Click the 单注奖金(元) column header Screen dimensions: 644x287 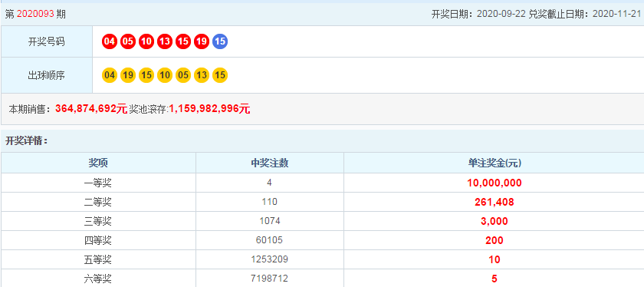[x=495, y=163]
